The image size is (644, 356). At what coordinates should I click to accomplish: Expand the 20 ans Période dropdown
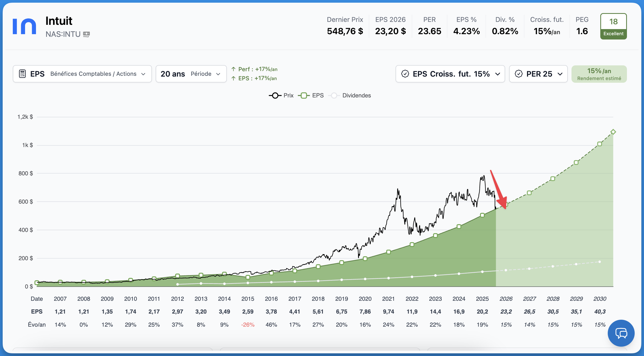point(191,74)
